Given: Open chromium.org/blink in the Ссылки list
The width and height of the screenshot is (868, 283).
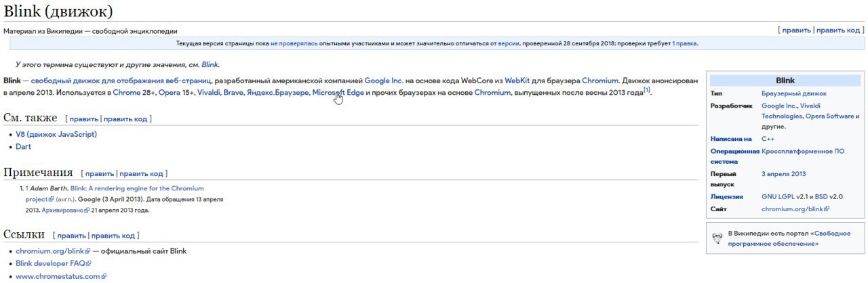Looking at the screenshot, I should [53, 251].
